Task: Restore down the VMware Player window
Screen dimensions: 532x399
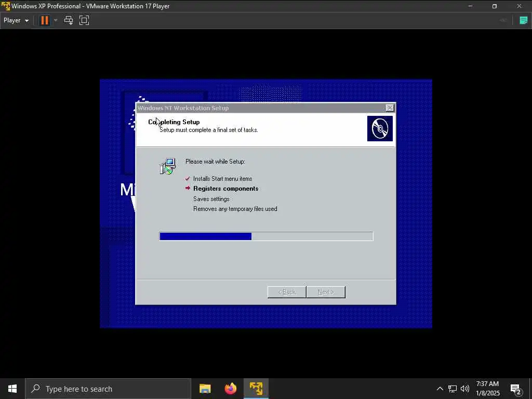Action: pos(495,6)
